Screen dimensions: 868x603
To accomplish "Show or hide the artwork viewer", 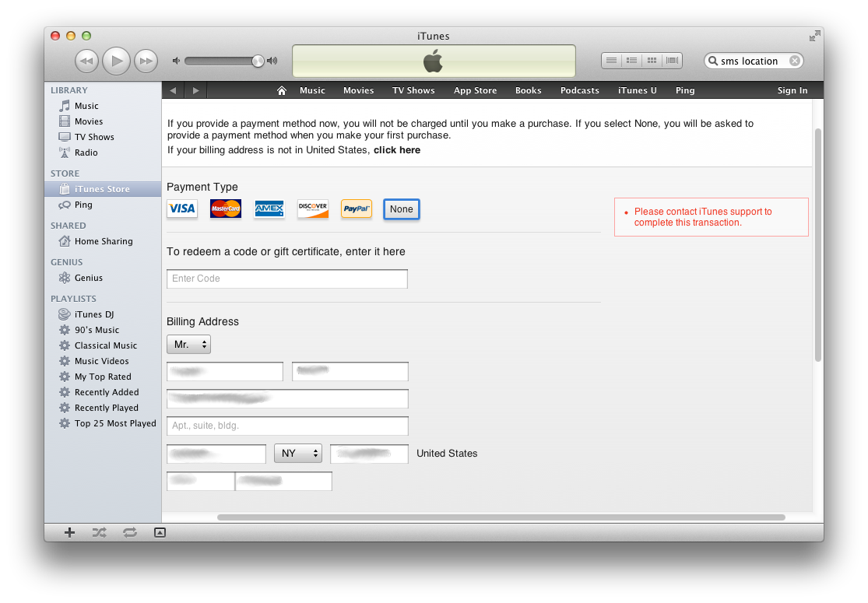I will 160,532.
